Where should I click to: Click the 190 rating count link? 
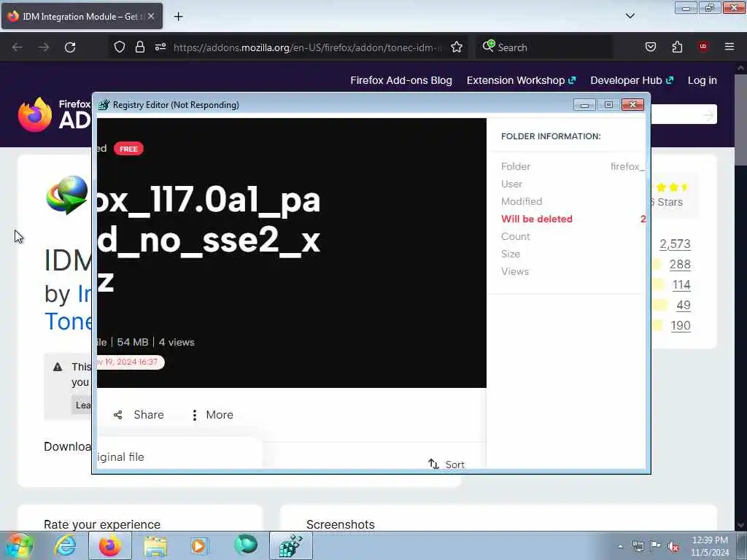click(681, 326)
